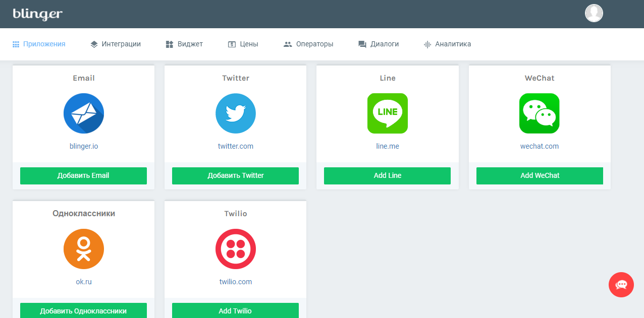Click the Email envelope icon
Image resolution: width=644 pixels, height=318 pixels.
click(x=84, y=113)
